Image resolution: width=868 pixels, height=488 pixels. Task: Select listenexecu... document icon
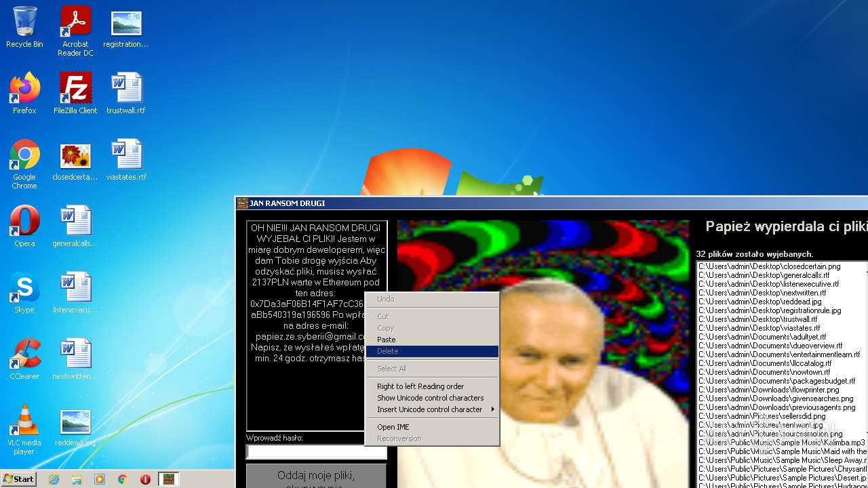click(75, 293)
